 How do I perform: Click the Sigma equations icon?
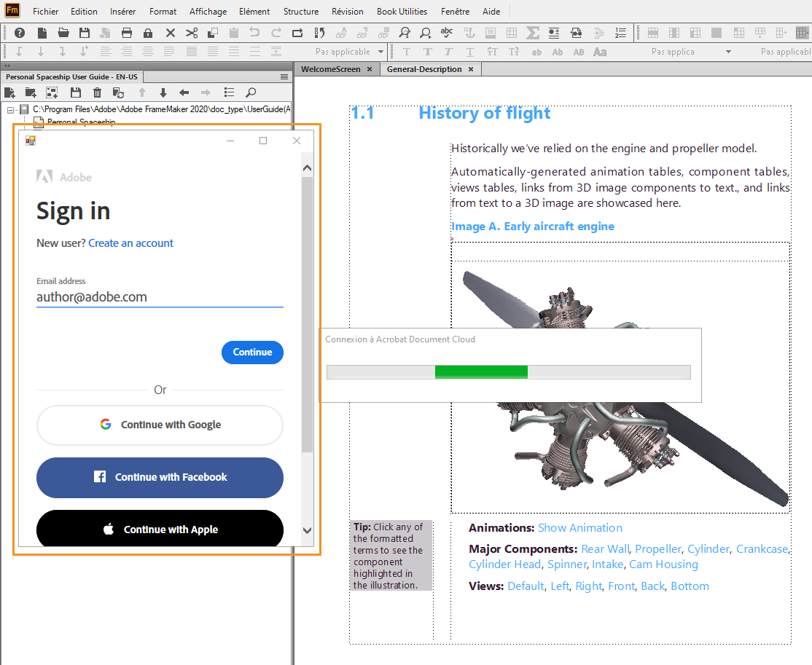point(533,33)
